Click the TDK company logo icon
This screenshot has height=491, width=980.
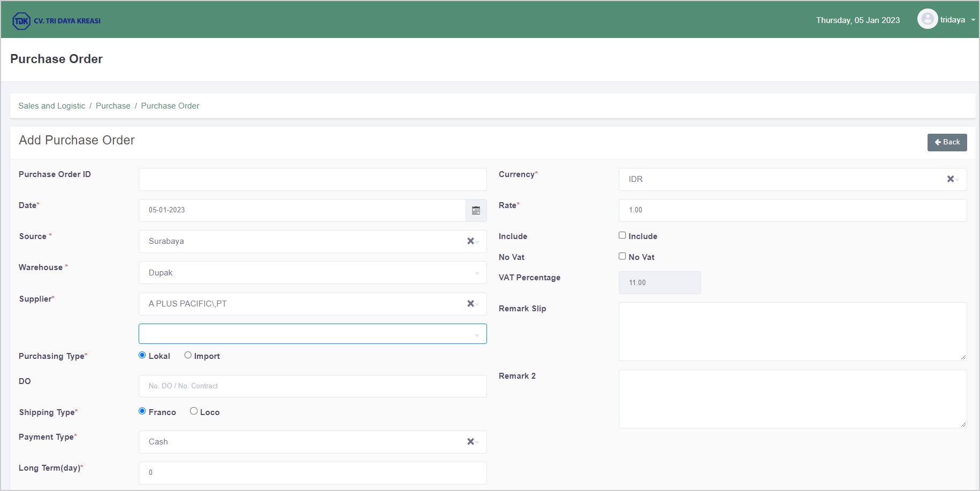(x=21, y=21)
